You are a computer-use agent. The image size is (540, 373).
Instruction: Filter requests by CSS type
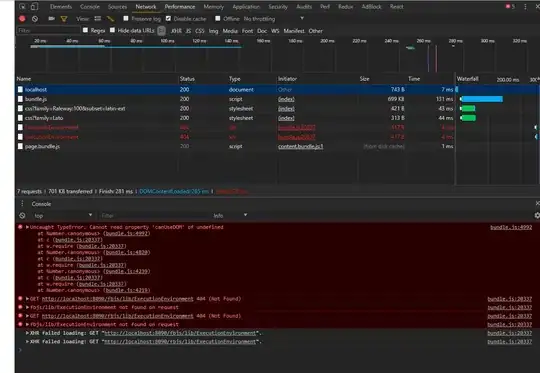200,31
